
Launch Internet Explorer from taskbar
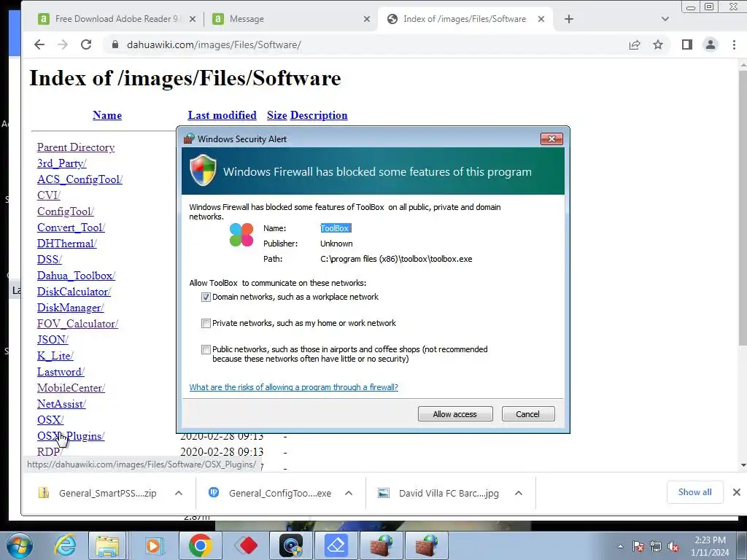[65, 545]
